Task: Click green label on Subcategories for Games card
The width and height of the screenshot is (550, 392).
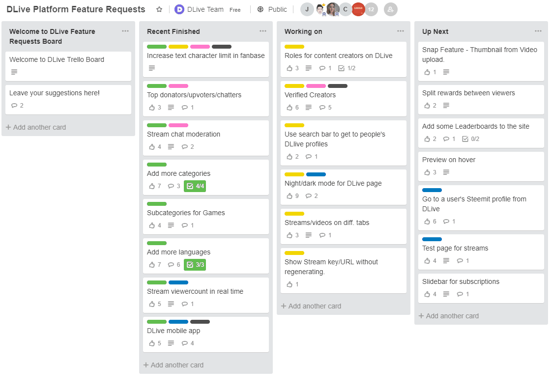Action: (x=157, y=204)
